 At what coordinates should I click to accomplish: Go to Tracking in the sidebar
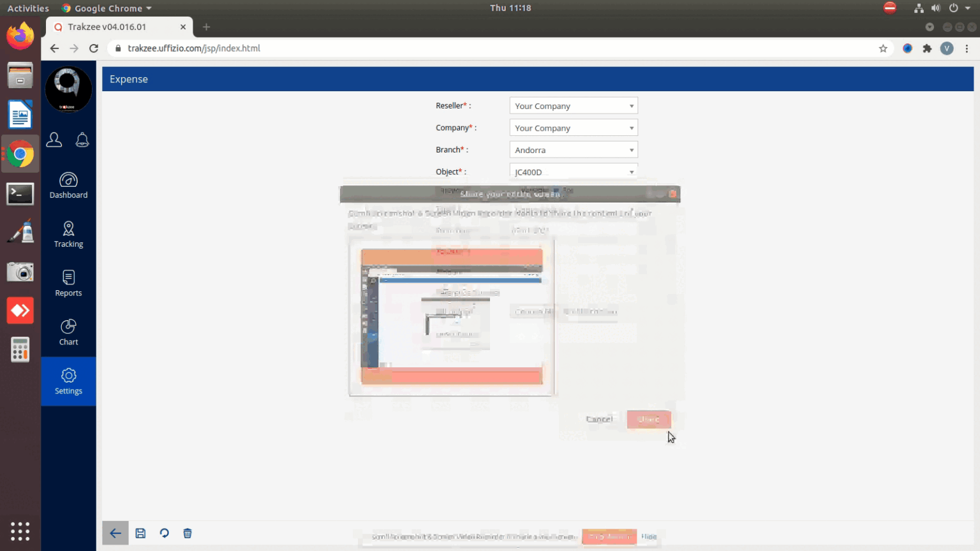coord(68,235)
